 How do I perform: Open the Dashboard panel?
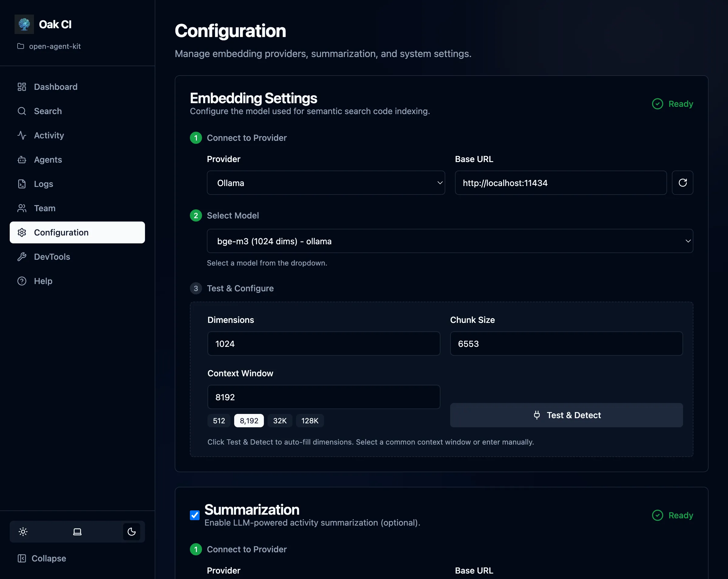(x=56, y=86)
